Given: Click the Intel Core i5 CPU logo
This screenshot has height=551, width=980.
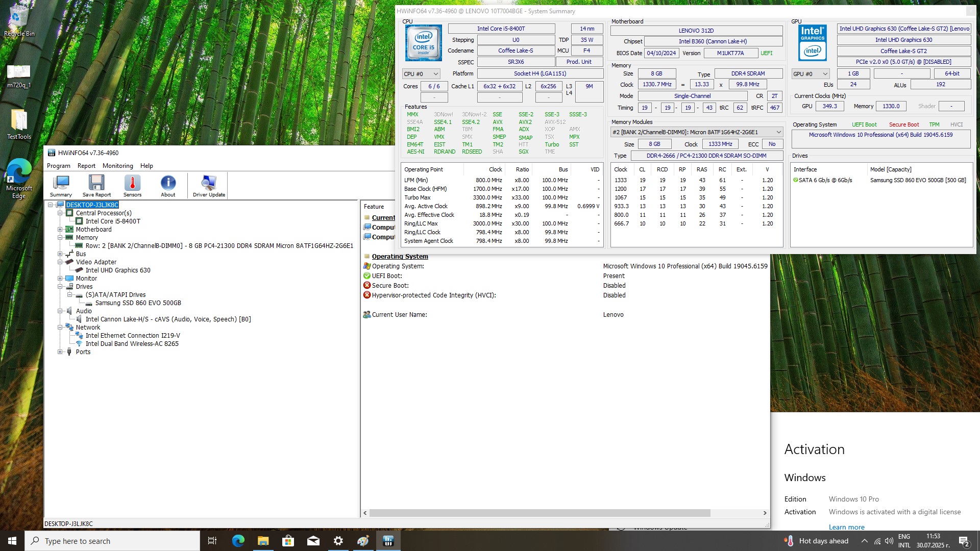Looking at the screenshot, I should [424, 43].
